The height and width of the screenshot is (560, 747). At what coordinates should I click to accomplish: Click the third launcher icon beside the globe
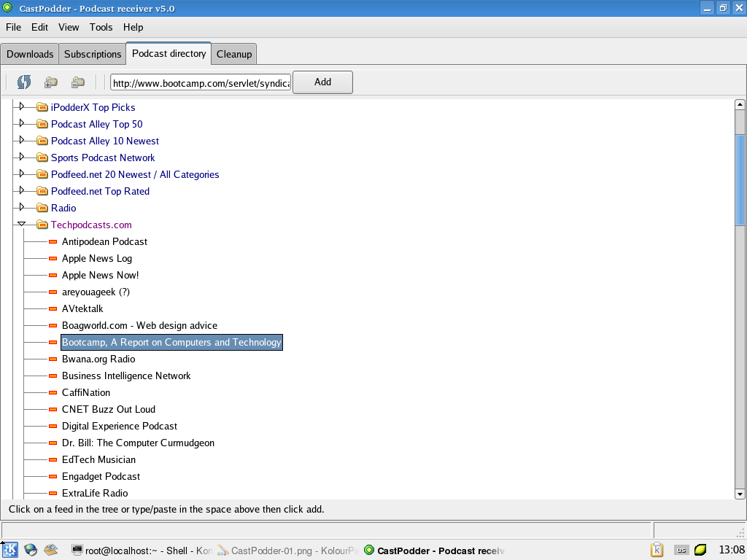click(51, 551)
